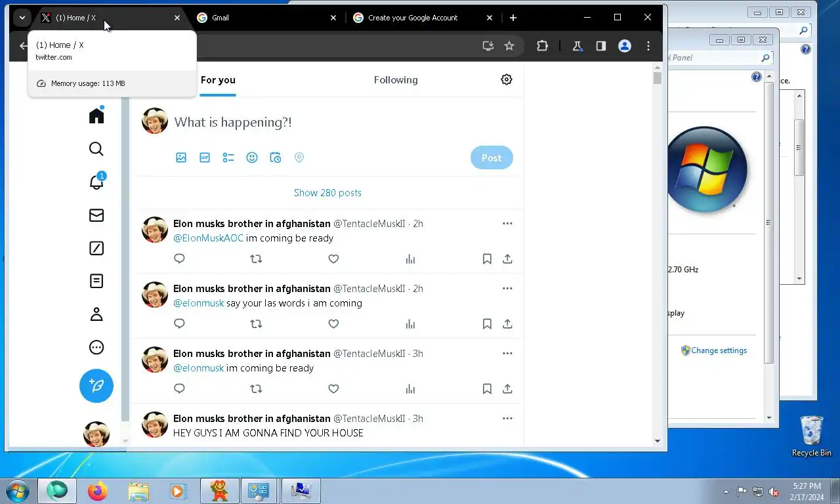
Task: Click the X page vertical scrollbar thumb
Action: click(x=658, y=78)
